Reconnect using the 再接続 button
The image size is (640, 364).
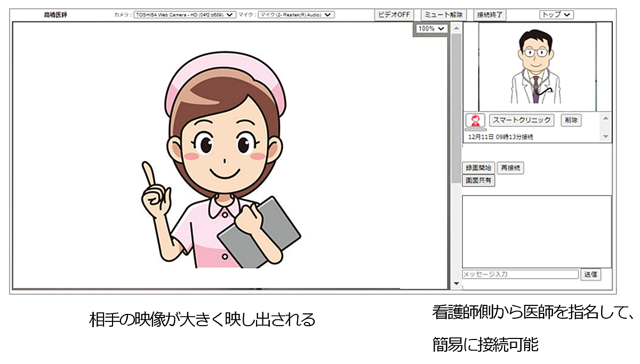tap(510, 168)
